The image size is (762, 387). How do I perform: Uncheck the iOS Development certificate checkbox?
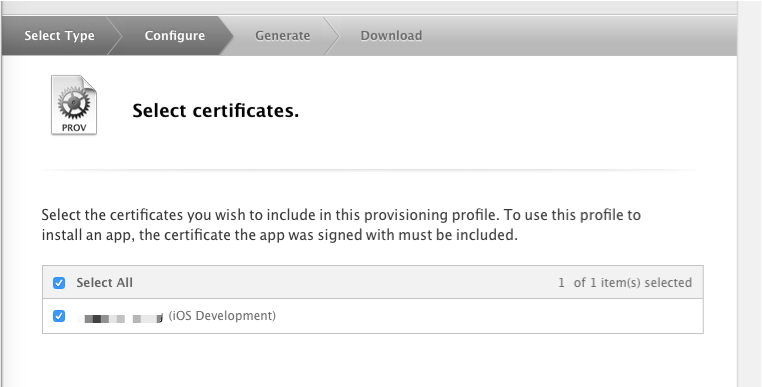[x=59, y=316]
